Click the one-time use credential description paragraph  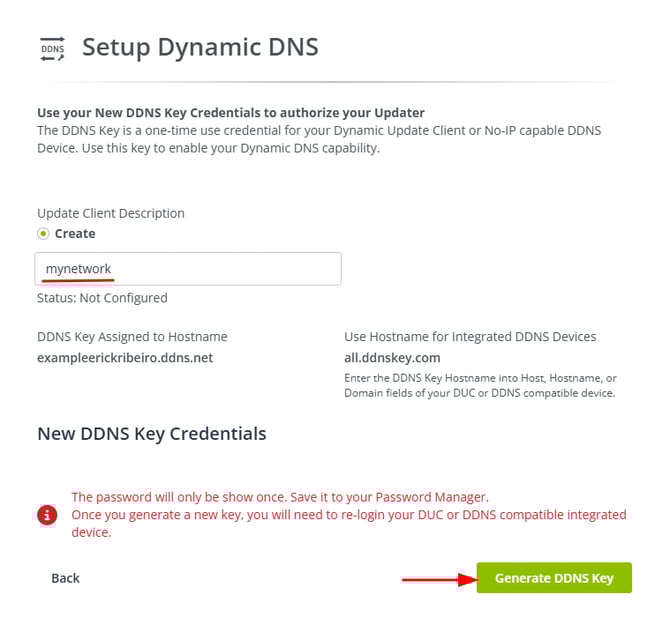pyautogui.click(x=319, y=140)
